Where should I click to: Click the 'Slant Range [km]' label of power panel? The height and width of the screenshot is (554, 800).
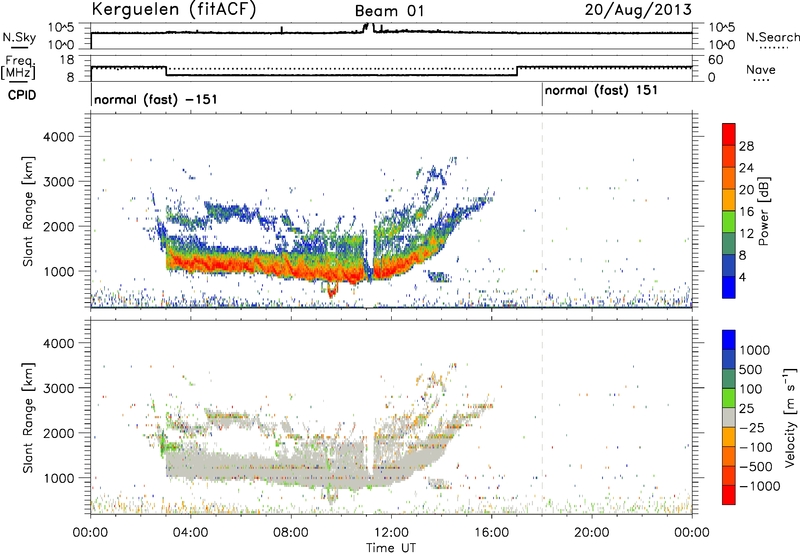coord(28,211)
